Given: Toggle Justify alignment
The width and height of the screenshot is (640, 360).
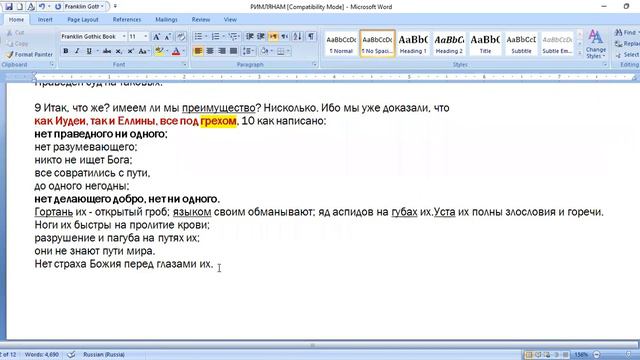Looking at the screenshot, I should (233, 51).
